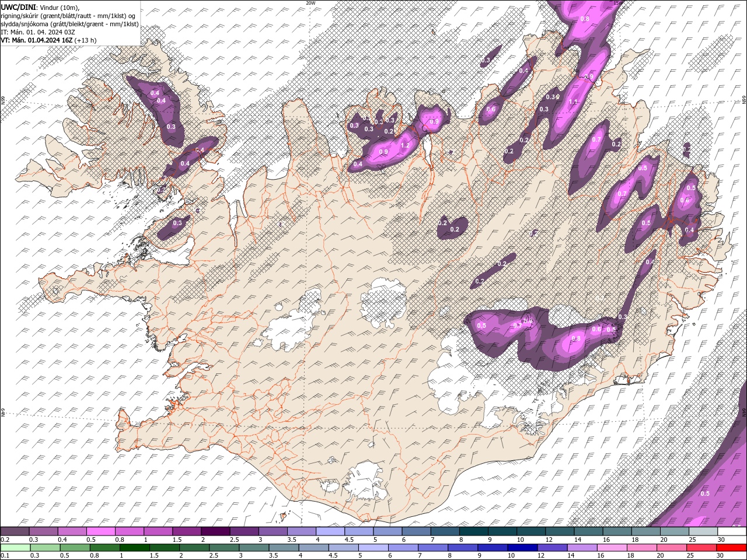
Task: Click the pale green 0.1 swatch in lower legend row
Action: point(15,548)
